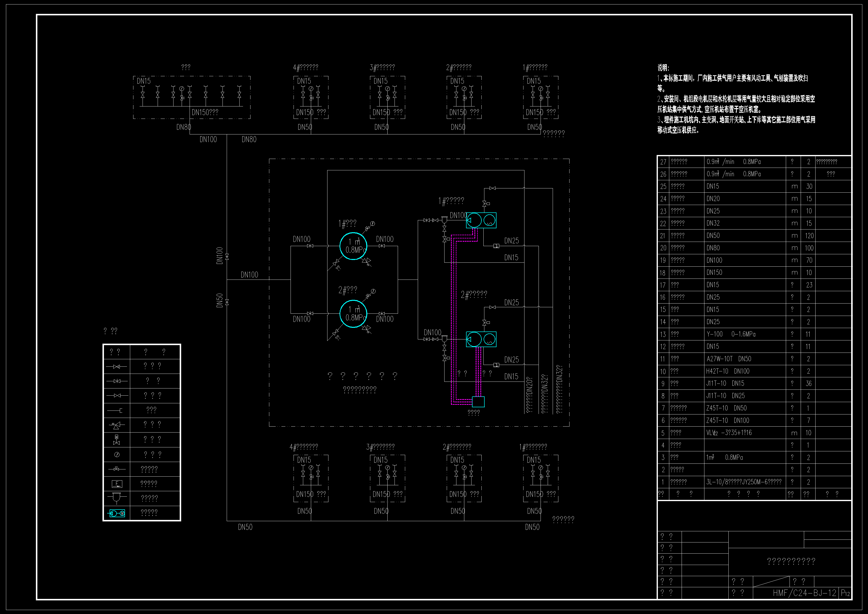Click the upper 4#?????? station label

pos(305,67)
